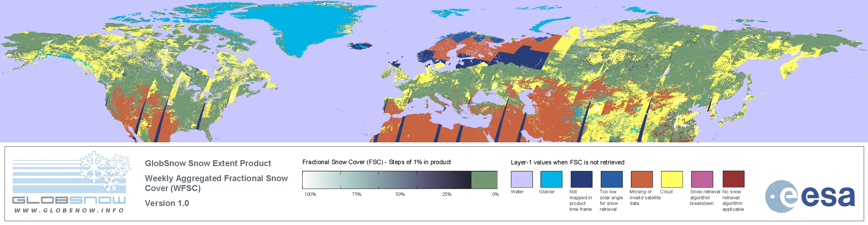Screen dimensions: 868x225
Task: Click the 'Version 1.0' text
Action: coord(167,203)
